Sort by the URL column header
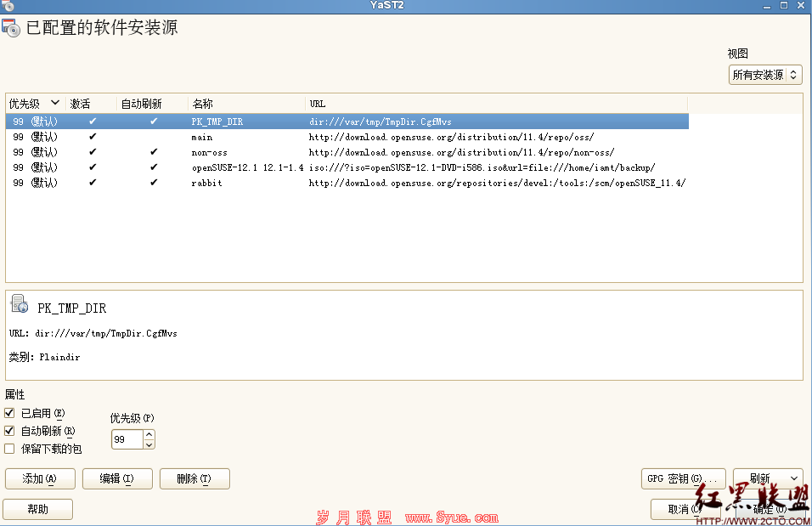This screenshot has height=526, width=812. click(x=497, y=104)
